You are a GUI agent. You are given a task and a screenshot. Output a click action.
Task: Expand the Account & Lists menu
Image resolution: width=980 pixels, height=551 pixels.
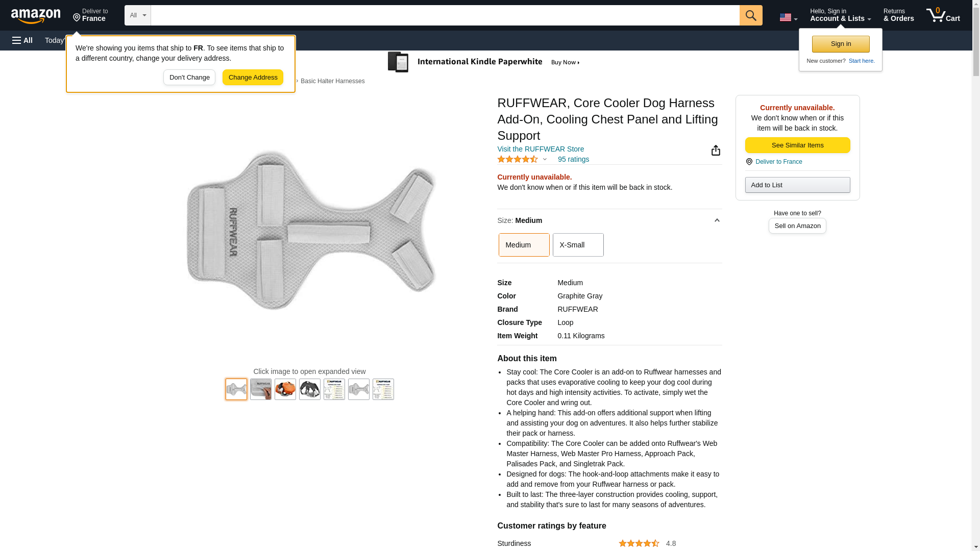840,15
